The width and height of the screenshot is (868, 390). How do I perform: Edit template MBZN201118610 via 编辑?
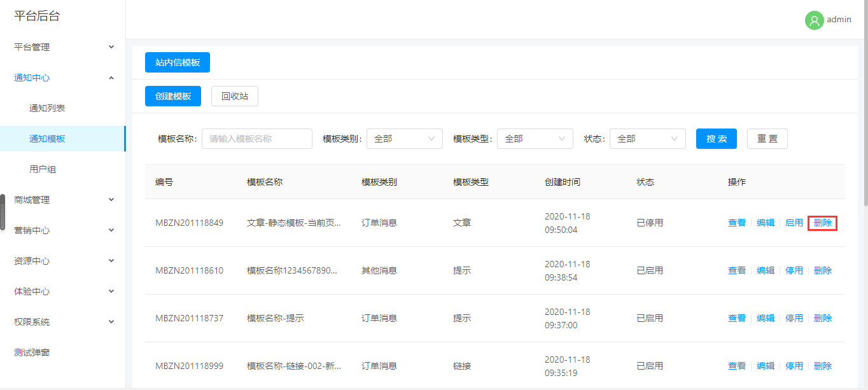[x=766, y=270]
